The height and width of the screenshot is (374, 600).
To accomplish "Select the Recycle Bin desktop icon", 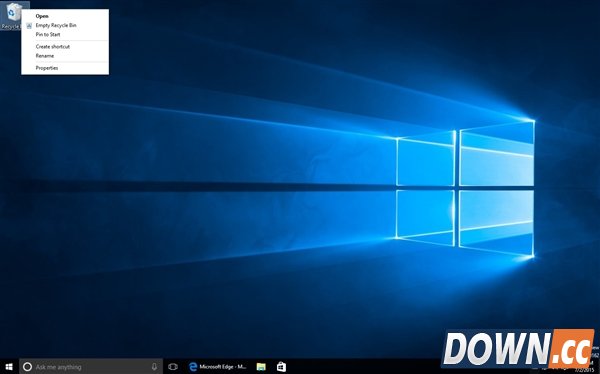I will (13, 16).
